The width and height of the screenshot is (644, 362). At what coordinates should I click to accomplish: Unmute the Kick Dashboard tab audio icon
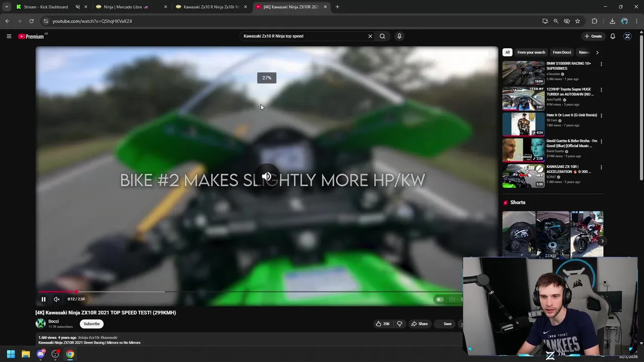[77, 7]
